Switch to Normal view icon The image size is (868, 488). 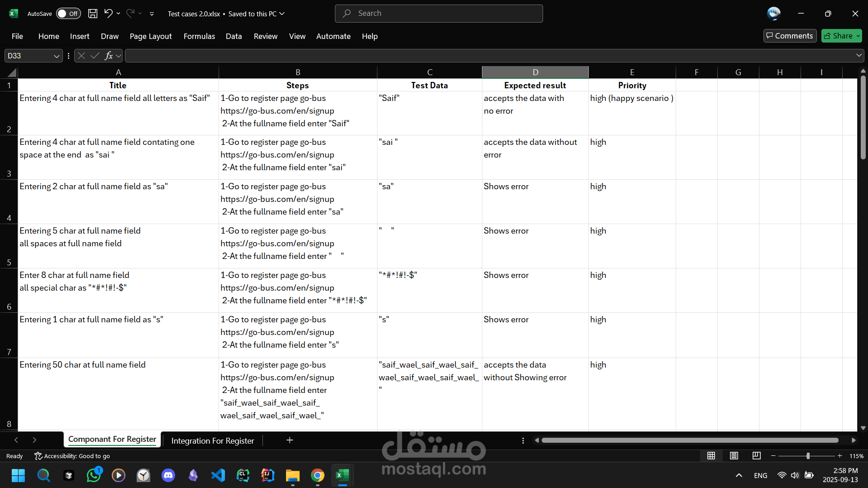click(x=711, y=456)
